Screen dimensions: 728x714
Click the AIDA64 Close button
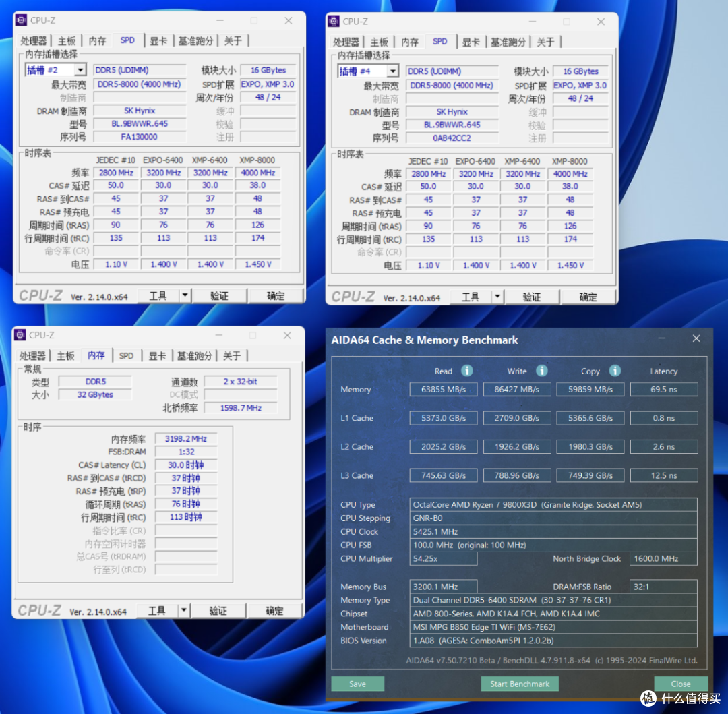681,684
